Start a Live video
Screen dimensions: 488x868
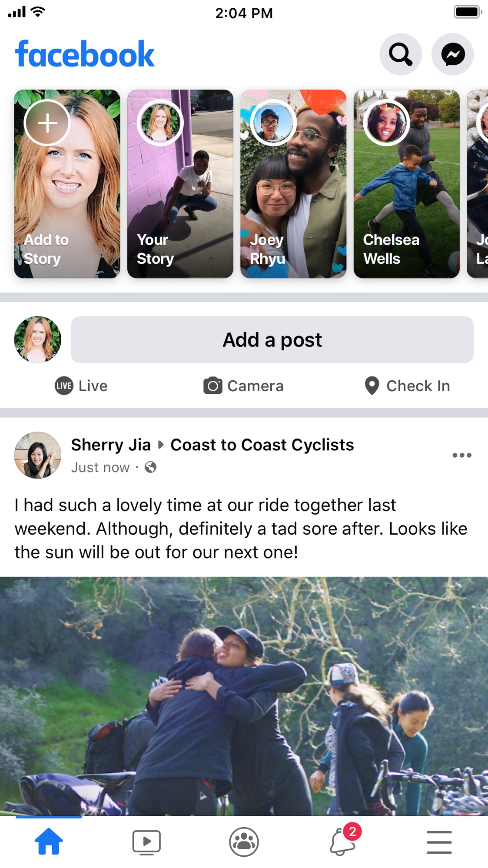click(x=81, y=386)
